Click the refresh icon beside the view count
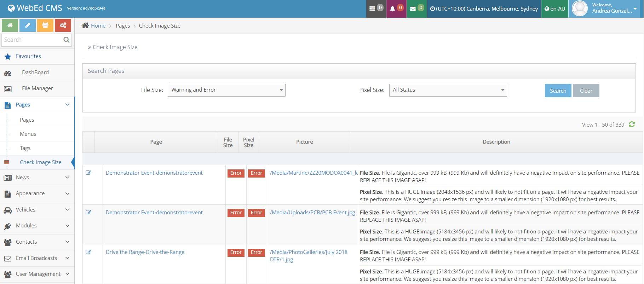The image size is (644, 284). 632,124
